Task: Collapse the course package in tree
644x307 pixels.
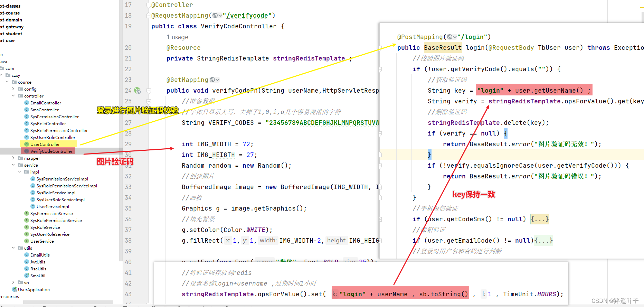Action: [x=7, y=82]
